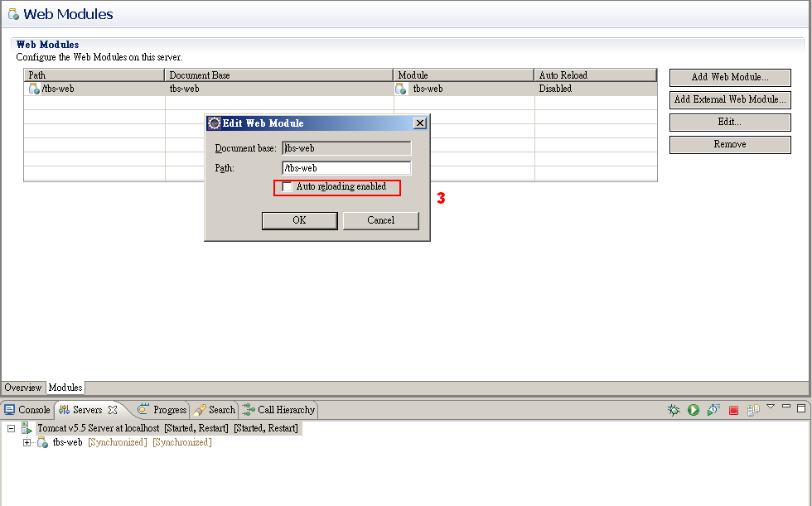Maximize the Servers view panel

pyautogui.click(x=801, y=408)
